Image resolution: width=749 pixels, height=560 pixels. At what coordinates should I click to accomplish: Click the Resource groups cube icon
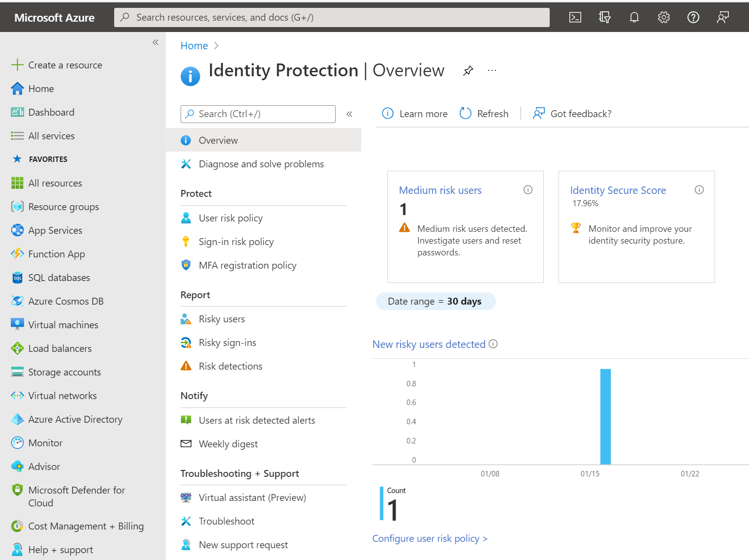click(17, 206)
